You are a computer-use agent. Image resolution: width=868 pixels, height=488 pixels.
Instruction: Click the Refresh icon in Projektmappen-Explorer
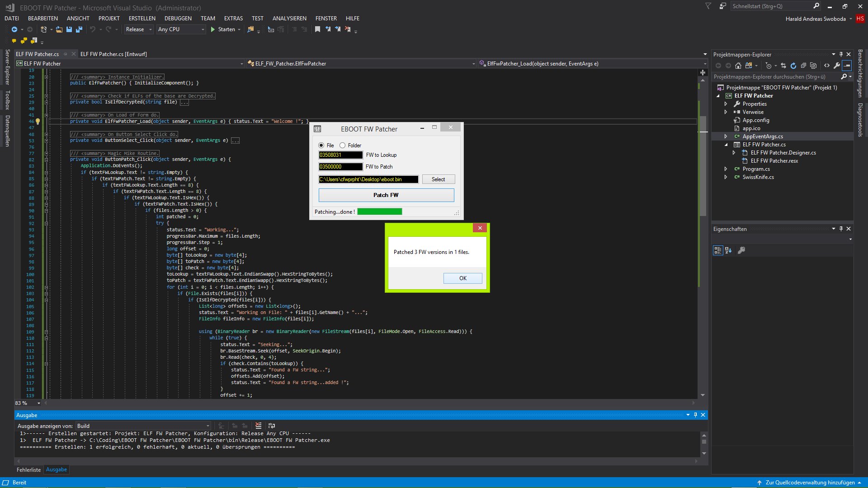click(793, 66)
